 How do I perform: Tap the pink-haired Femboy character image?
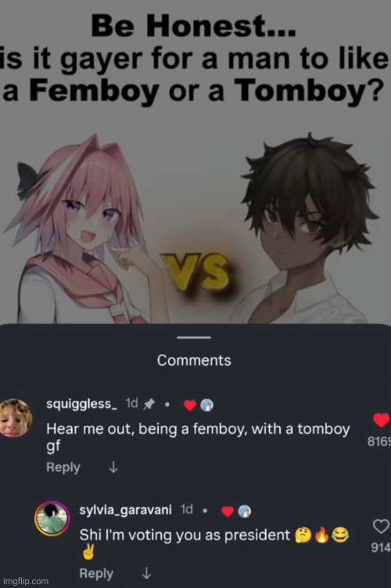tap(81, 229)
